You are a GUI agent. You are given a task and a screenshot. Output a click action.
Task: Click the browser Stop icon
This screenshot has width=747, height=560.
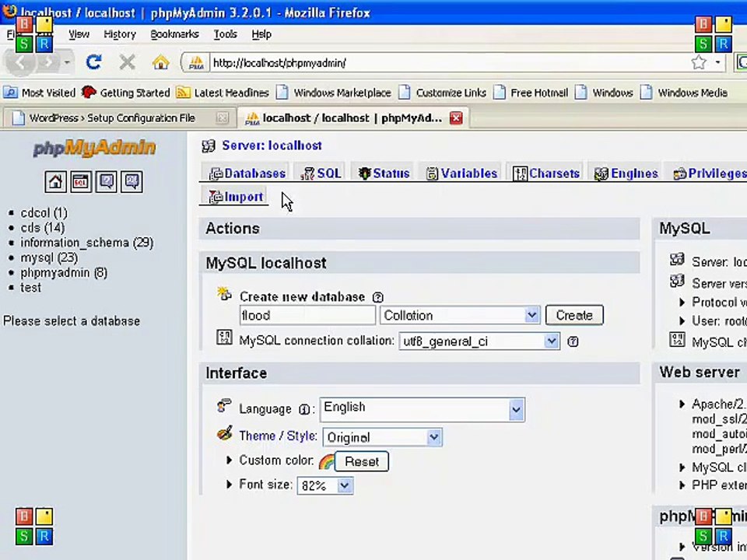point(127,62)
